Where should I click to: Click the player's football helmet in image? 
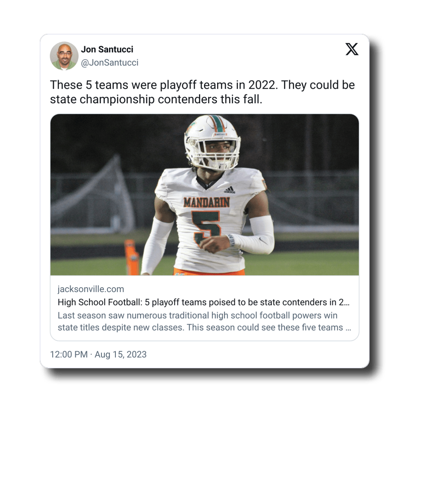pos(212,142)
